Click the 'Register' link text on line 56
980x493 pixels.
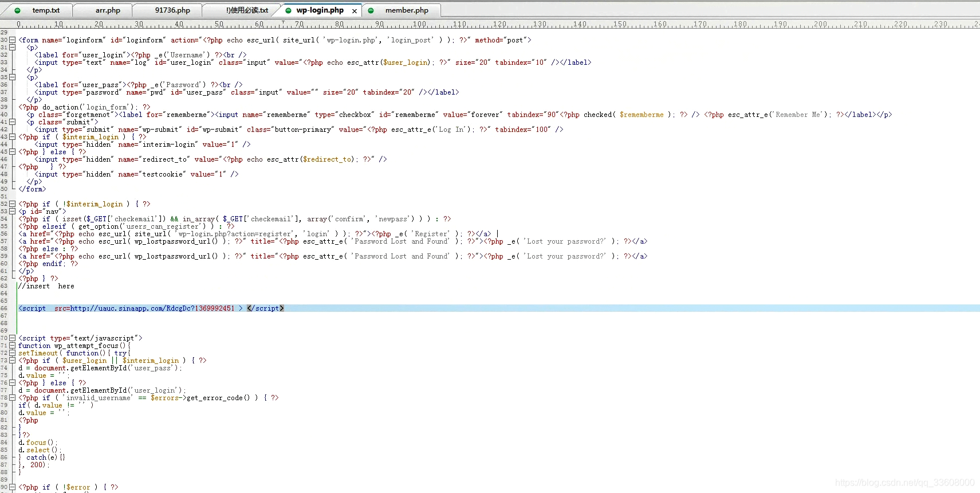click(x=431, y=234)
